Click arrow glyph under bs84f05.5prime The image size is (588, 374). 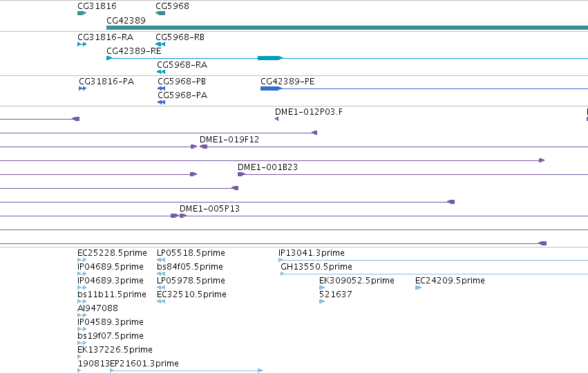point(161,274)
